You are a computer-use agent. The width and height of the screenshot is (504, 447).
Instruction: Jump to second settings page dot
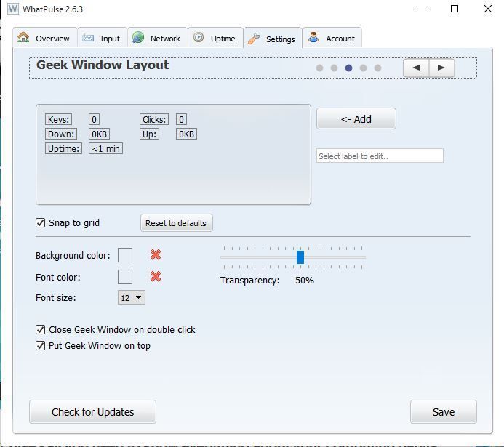[x=334, y=68]
